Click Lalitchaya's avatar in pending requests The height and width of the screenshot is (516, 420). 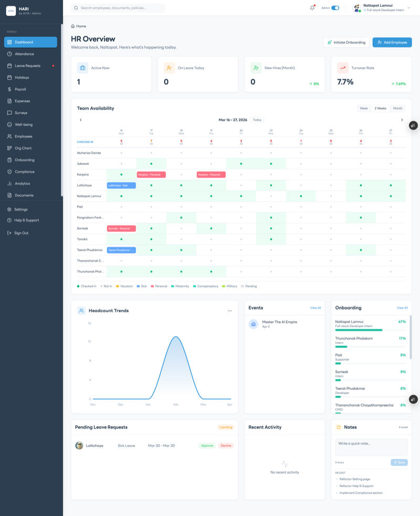(79, 446)
